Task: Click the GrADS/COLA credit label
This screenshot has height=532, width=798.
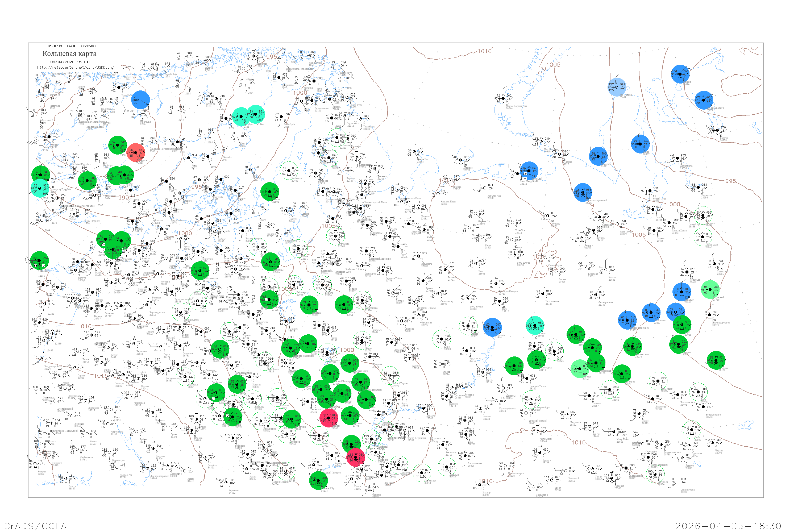Action: tap(35, 526)
